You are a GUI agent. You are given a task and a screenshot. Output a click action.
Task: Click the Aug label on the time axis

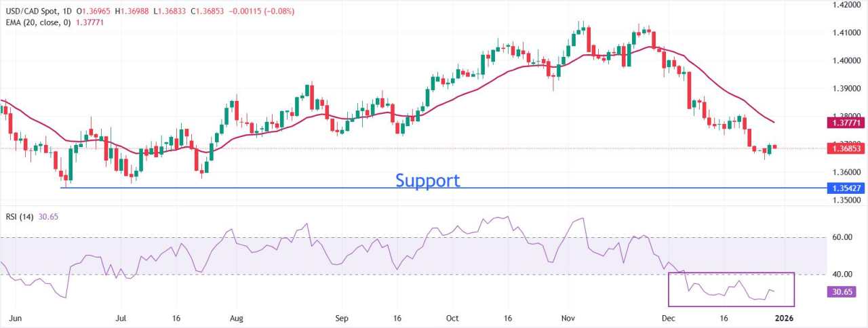pyautogui.click(x=235, y=318)
